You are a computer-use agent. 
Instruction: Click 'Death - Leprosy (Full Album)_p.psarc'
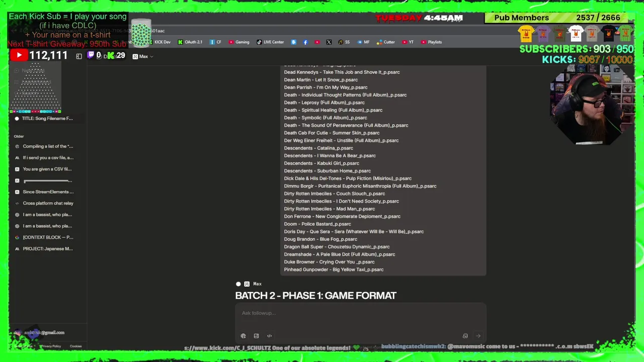(x=324, y=103)
